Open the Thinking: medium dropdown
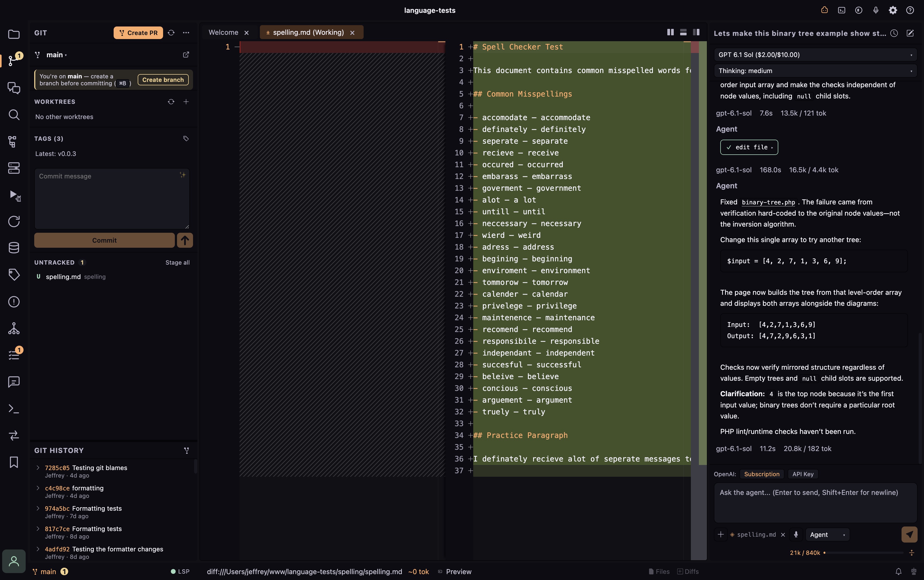This screenshot has width=924, height=580. [815, 71]
